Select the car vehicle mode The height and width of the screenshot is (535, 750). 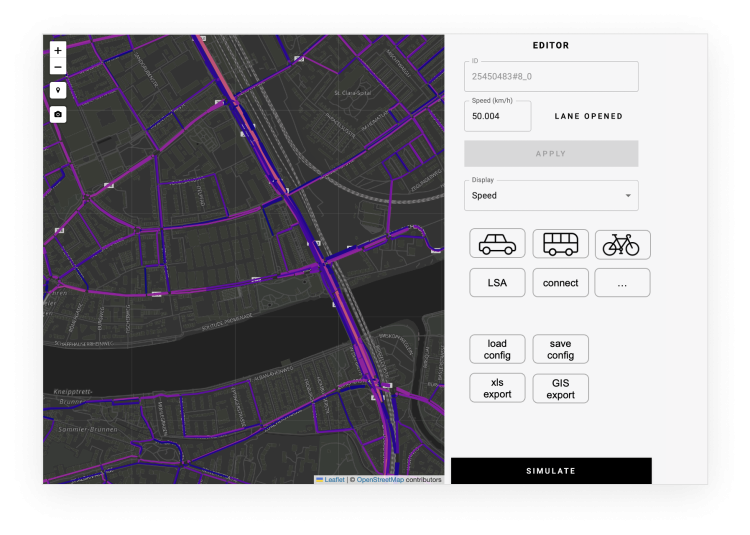pos(497,244)
